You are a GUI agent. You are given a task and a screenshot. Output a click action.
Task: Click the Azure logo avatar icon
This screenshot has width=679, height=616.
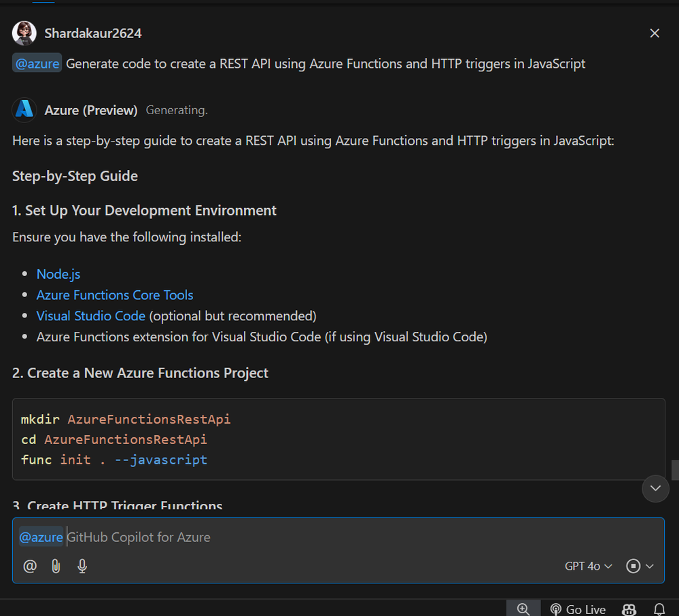[24, 109]
